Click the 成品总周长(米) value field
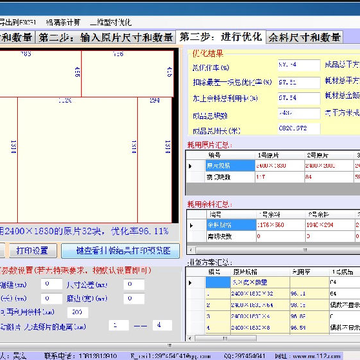The image size is (360, 360). 299,129
